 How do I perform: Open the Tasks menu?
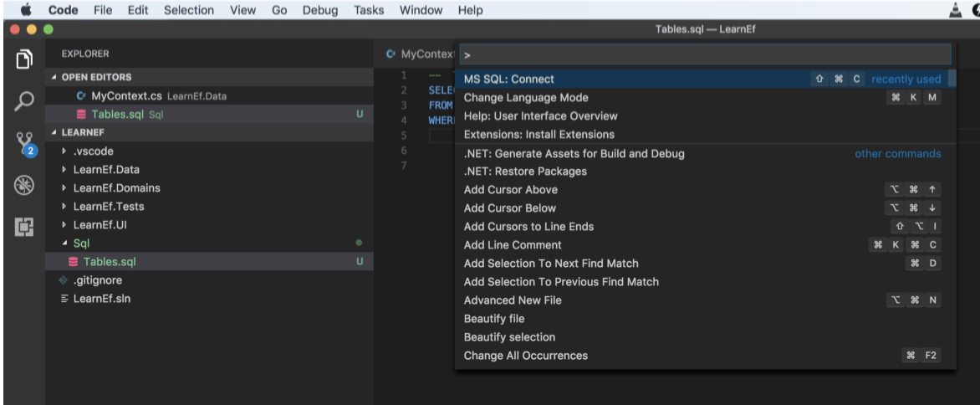pyautogui.click(x=369, y=10)
